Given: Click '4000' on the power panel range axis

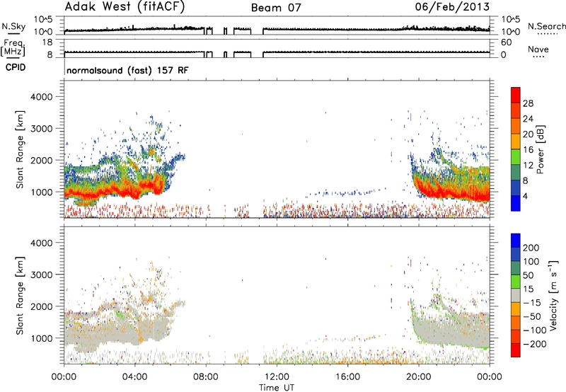Looking at the screenshot, I should tap(41, 97).
